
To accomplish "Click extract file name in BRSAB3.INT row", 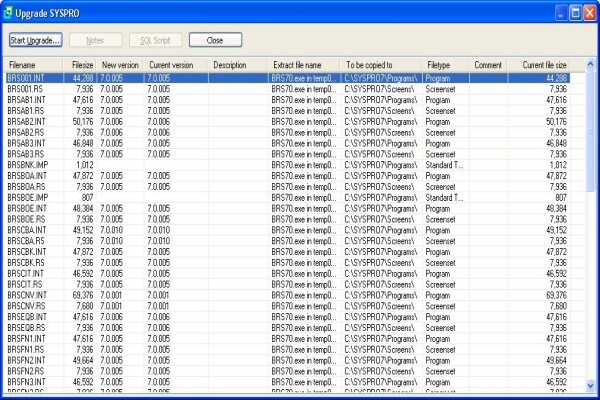I will 304,143.
